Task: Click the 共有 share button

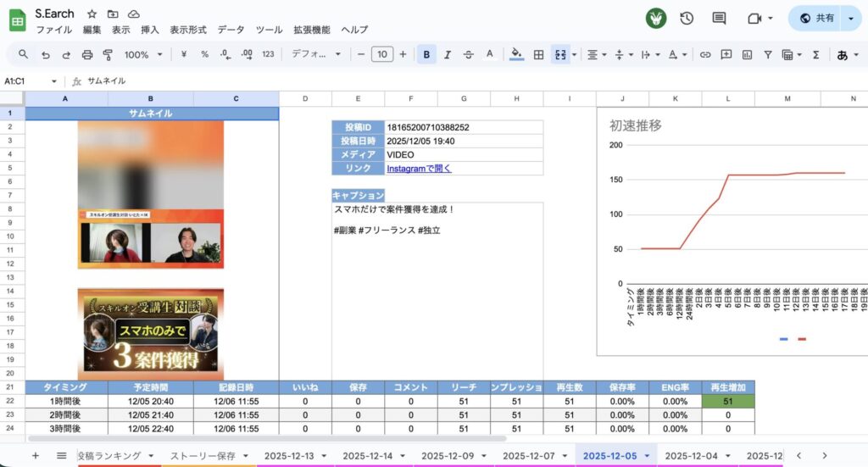Action: click(816, 18)
